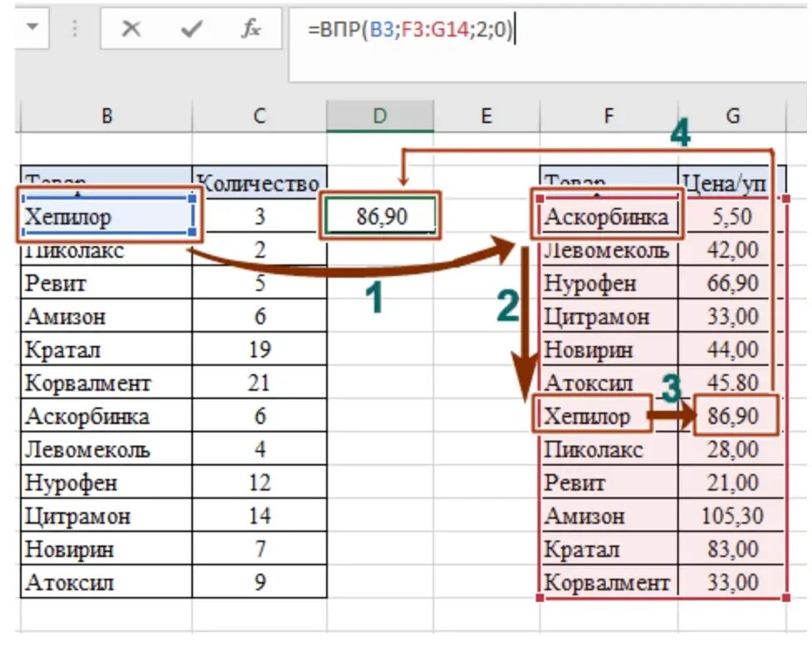
Task: Select cell 'Хепилор' in column B
Action: point(107,215)
